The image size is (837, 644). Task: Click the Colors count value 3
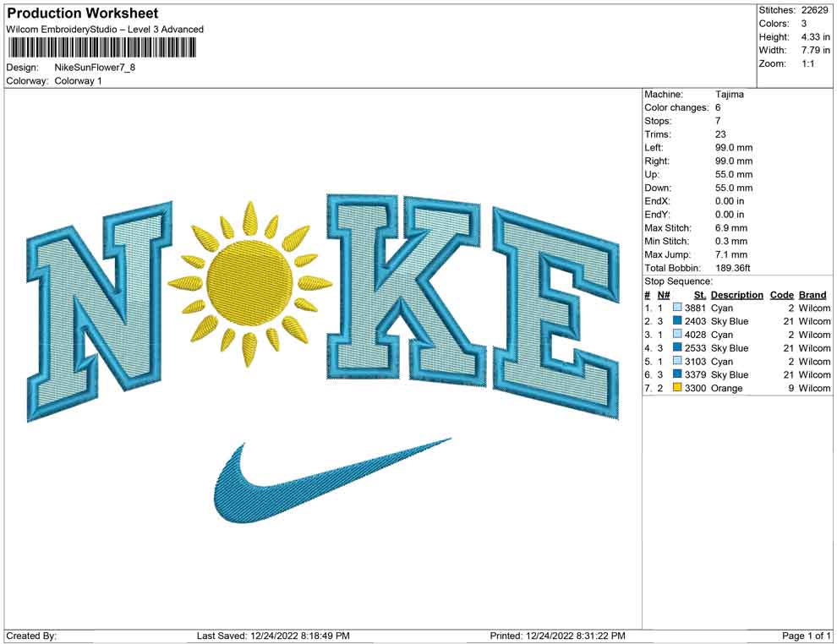click(x=804, y=24)
